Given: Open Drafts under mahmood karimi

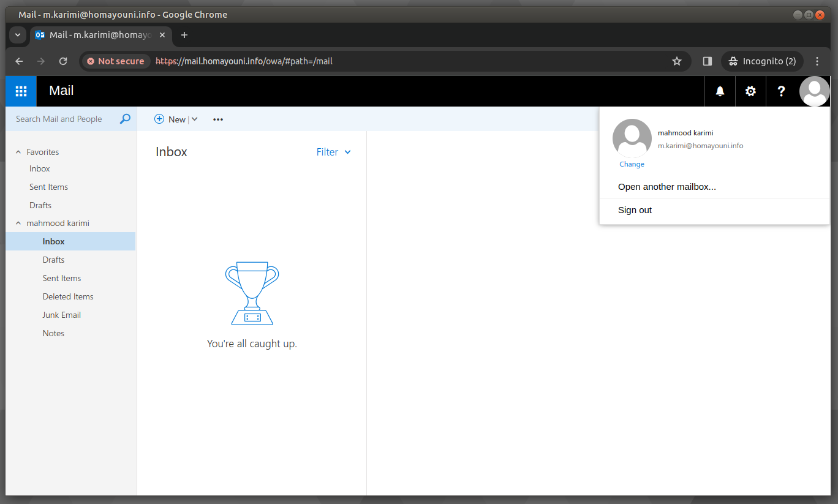Looking at the screenshot, I should tap(53, 260).
